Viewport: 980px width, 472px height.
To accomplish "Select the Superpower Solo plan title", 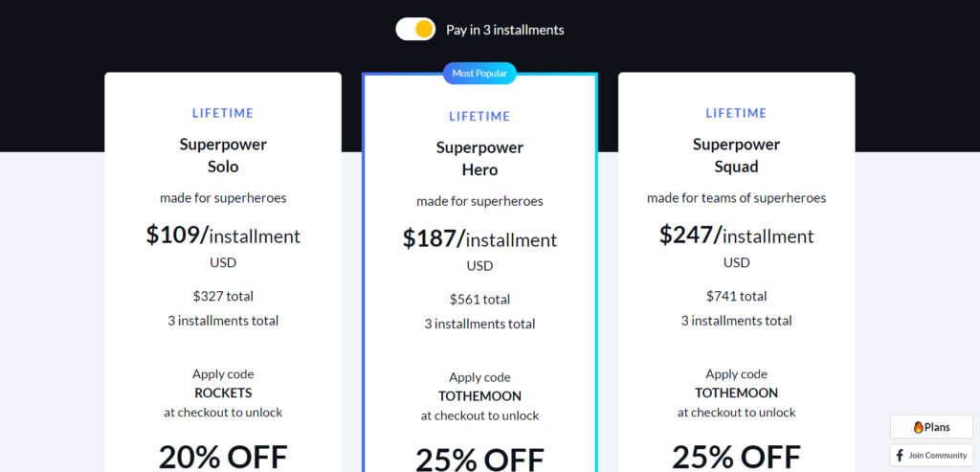I will (223, 156).
